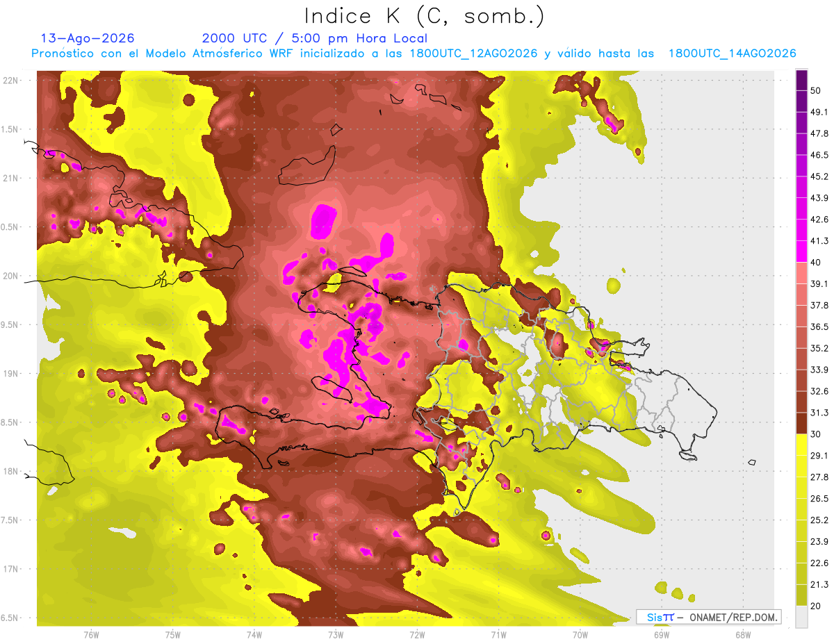Screen dimensions: 834x644
Task: Click the longitude label "69W"
Action: click(x=661, y=634)
